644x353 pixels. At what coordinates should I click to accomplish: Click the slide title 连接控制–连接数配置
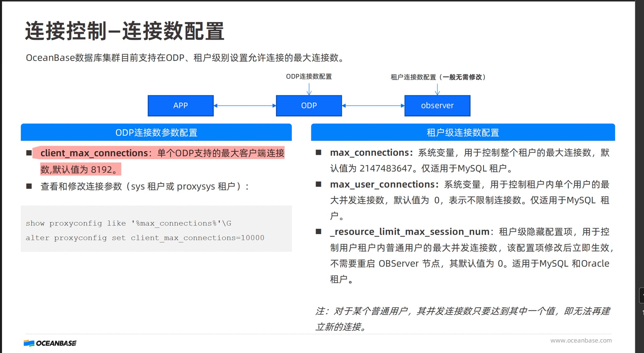click(125, 31)
